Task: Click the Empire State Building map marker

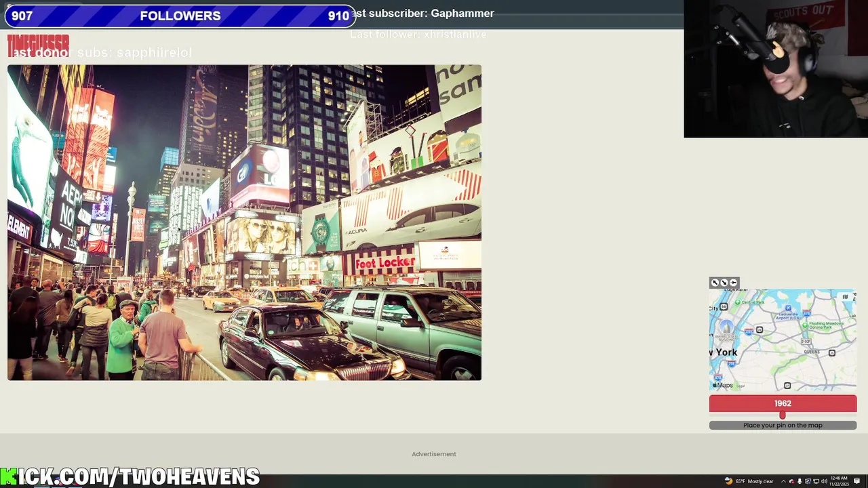Action: coord(727,327)
